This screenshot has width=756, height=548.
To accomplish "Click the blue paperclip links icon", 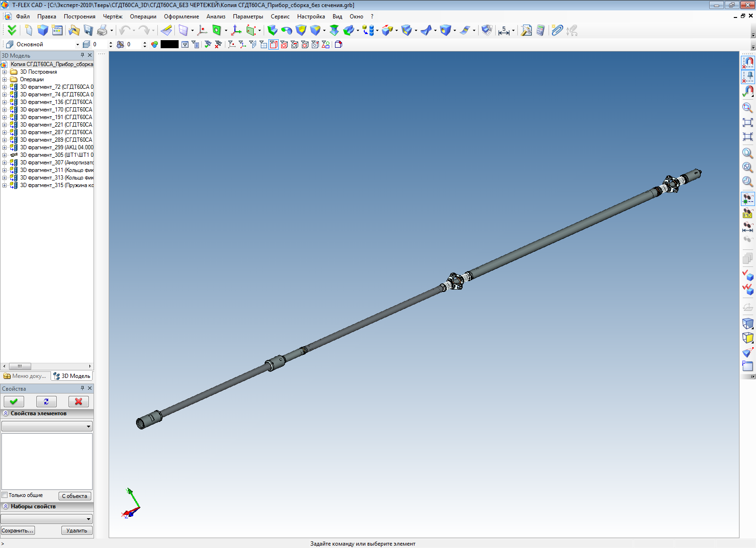I will click(558, 30).
